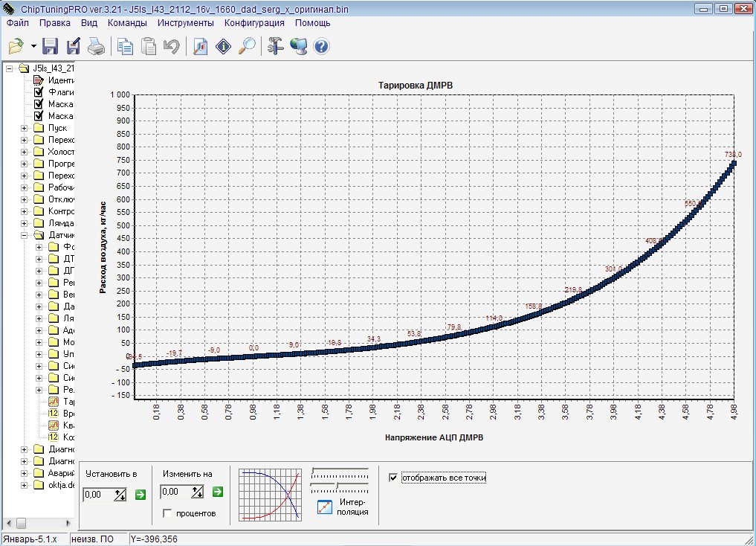Open the dropdown arrow next to open file

(34, 47)
